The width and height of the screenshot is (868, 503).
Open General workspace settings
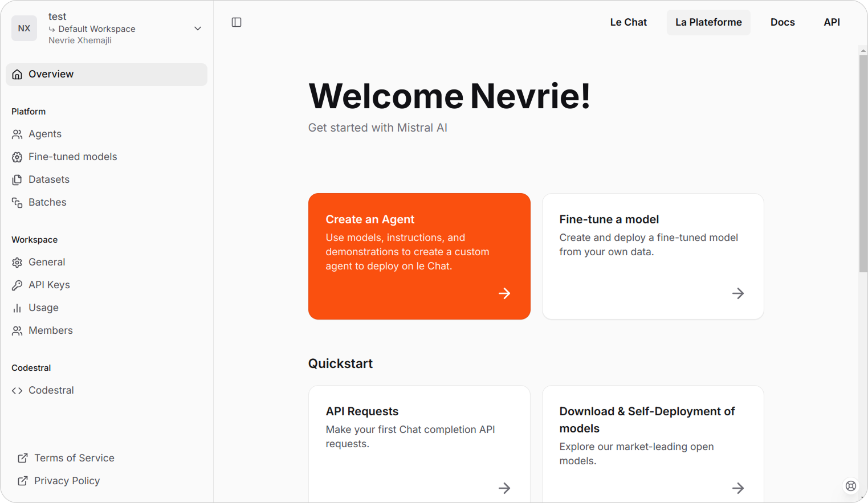(x=107, y=263)
